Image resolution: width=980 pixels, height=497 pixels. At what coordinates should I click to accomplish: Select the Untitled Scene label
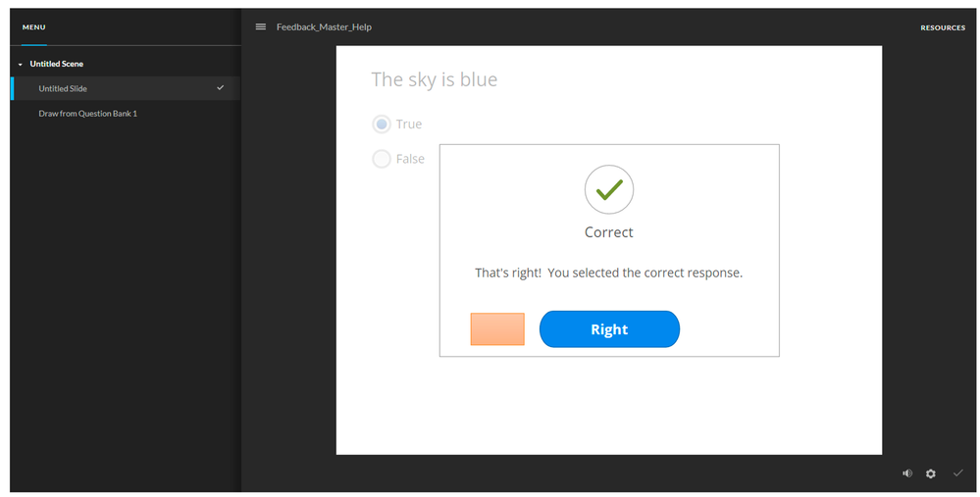(57, 65)
